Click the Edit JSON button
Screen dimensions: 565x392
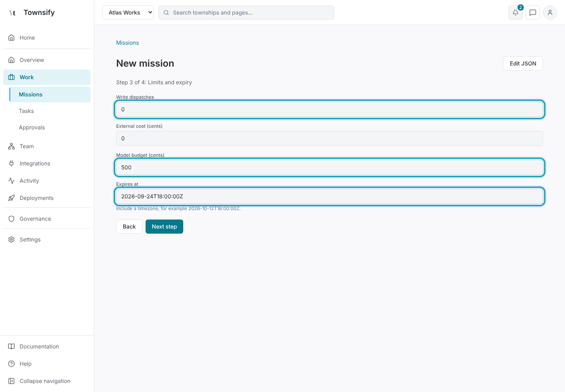523,64
